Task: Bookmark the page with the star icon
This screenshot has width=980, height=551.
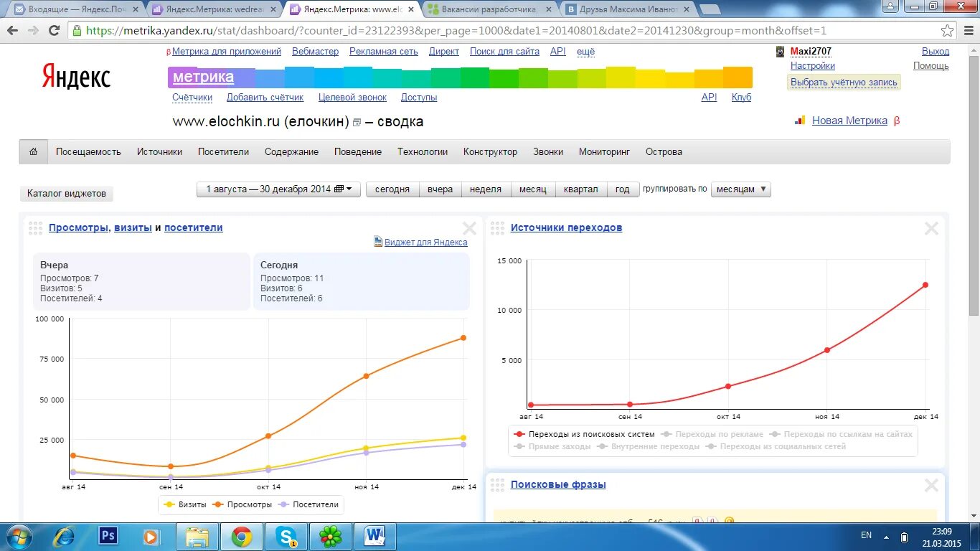Action: pyautogui.click(x=947, y=31)
